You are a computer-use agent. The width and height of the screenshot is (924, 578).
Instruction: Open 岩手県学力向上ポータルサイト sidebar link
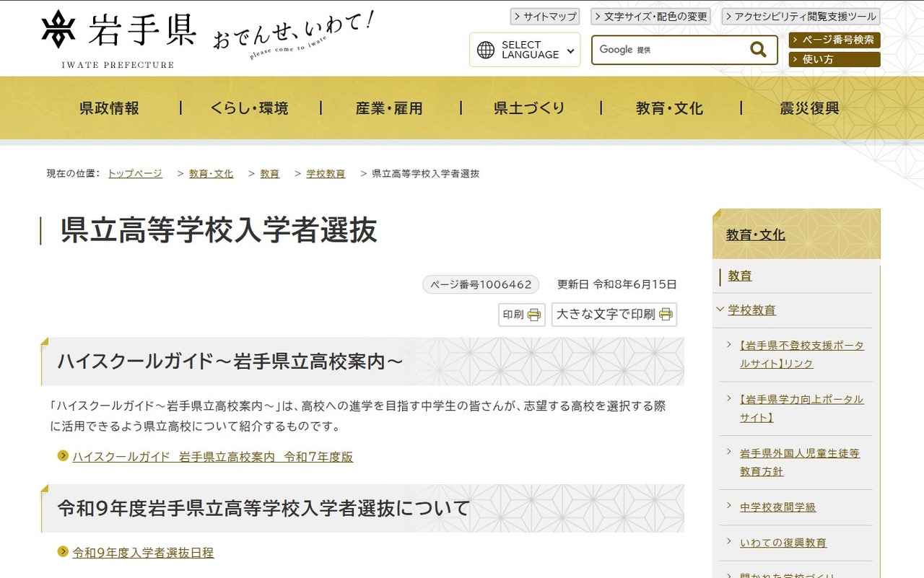pyautogui.click(x=802, y=408)
